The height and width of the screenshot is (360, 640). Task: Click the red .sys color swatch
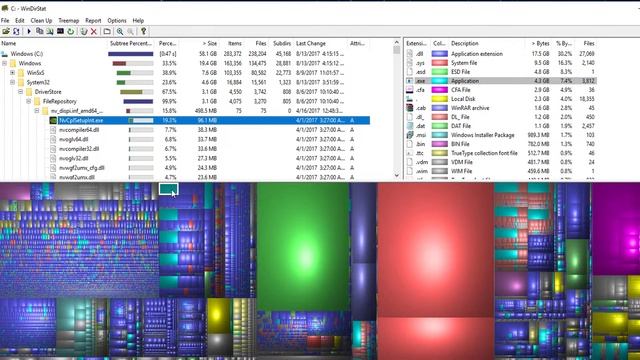[440, 63]
